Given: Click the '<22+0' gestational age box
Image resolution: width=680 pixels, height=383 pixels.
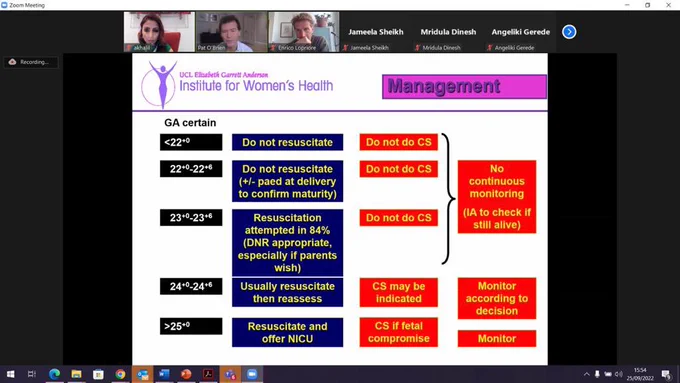Looking at the screenshot, I should coord(191,142).
